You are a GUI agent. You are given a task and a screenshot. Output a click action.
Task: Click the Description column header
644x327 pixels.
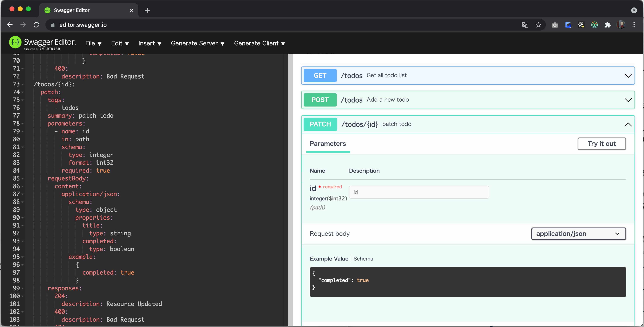(x=364, y=171)
